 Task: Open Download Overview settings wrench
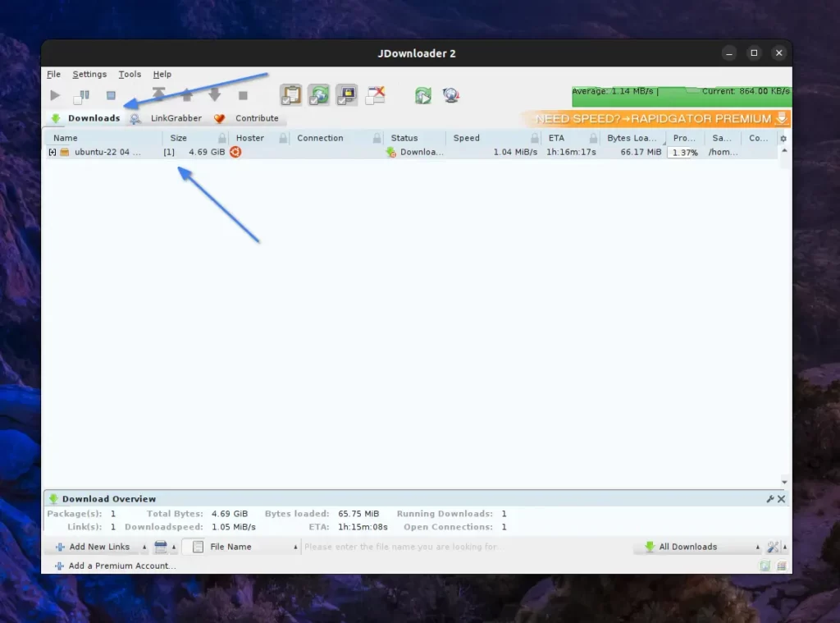pyautogui.click(x=769, y=499)
